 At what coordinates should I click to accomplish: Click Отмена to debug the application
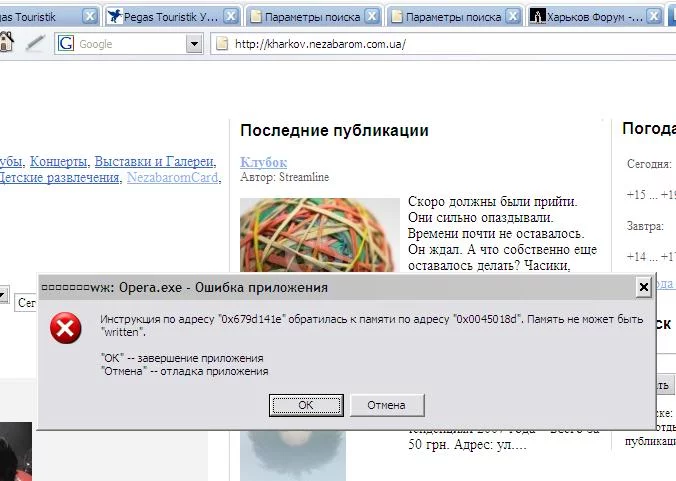387,405
